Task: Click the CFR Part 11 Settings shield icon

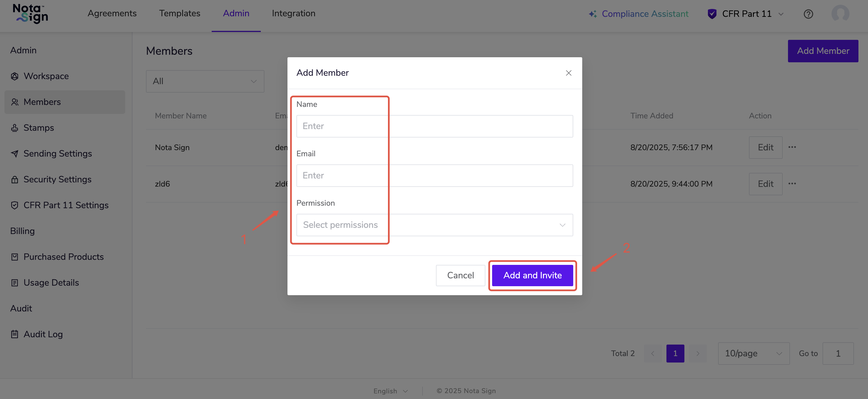Action: (15, 205)
